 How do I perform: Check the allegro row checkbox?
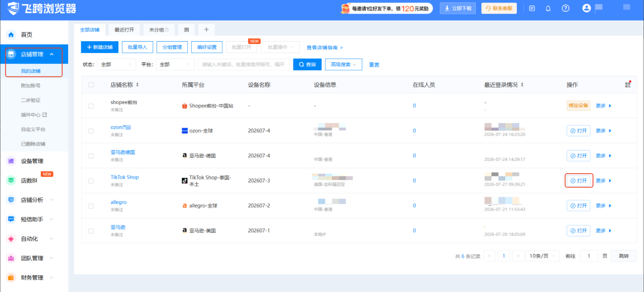tap(91, 206)
